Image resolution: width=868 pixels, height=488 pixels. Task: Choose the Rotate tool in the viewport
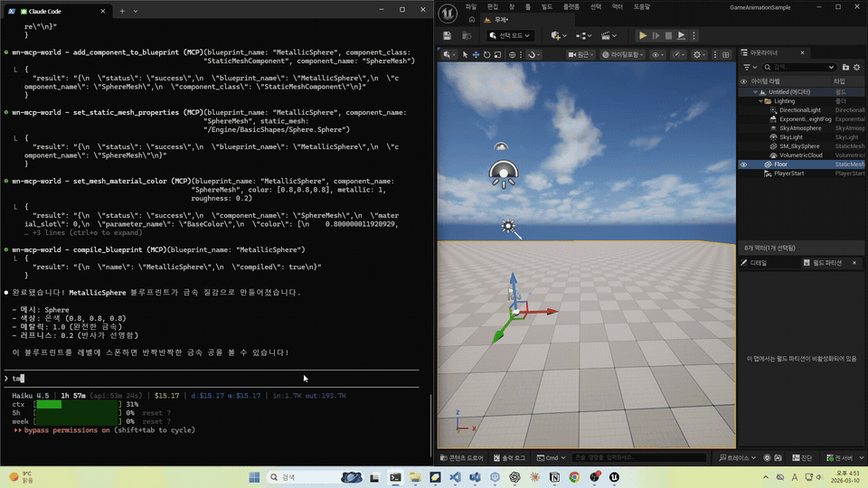(x=486, y=55)
